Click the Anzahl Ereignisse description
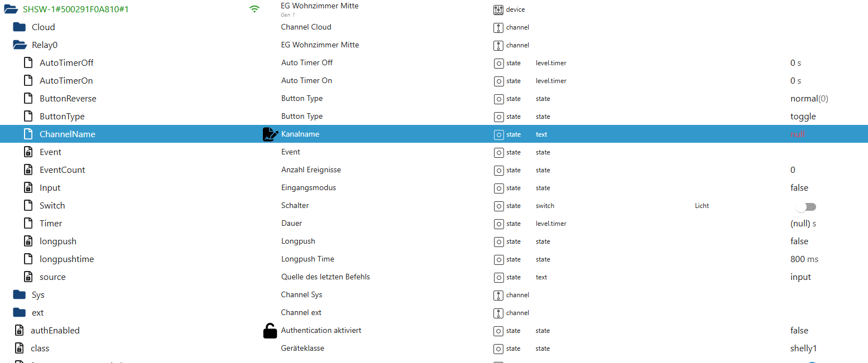 click(311, 170)
